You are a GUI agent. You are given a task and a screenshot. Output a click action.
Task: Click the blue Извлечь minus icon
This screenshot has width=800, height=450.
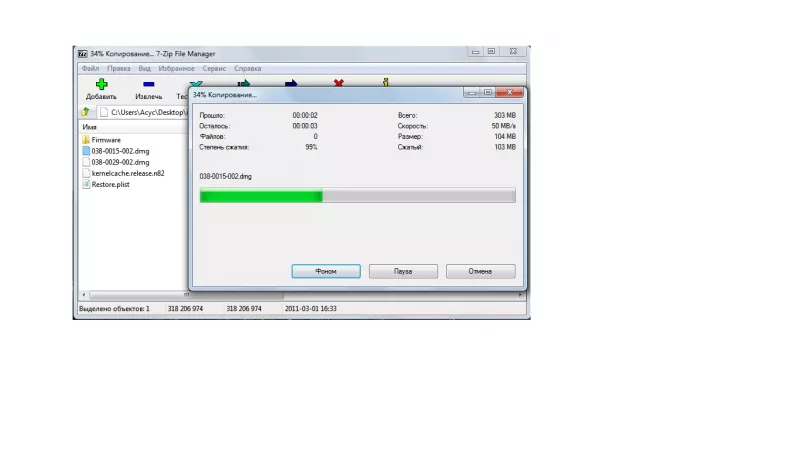[x=148, y=84]
